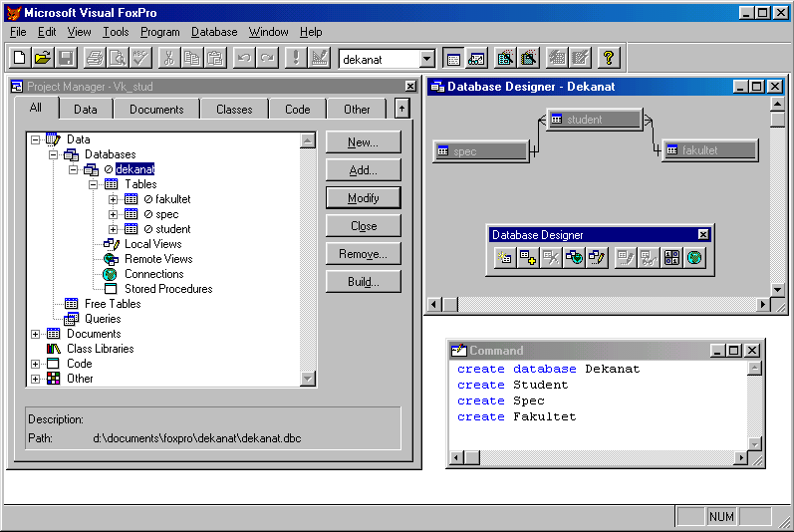
Task: Collapse Project Manager with the up-arrow button
Action: [x=401, y=109]
